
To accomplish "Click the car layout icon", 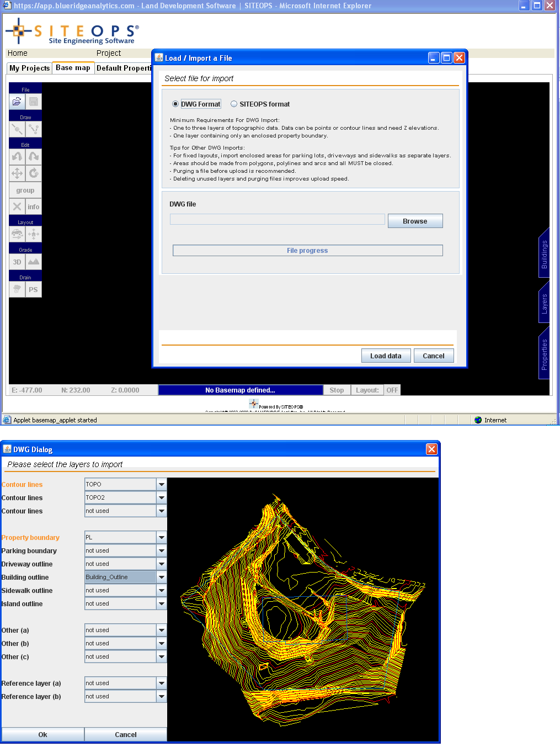I will [17, 234].
